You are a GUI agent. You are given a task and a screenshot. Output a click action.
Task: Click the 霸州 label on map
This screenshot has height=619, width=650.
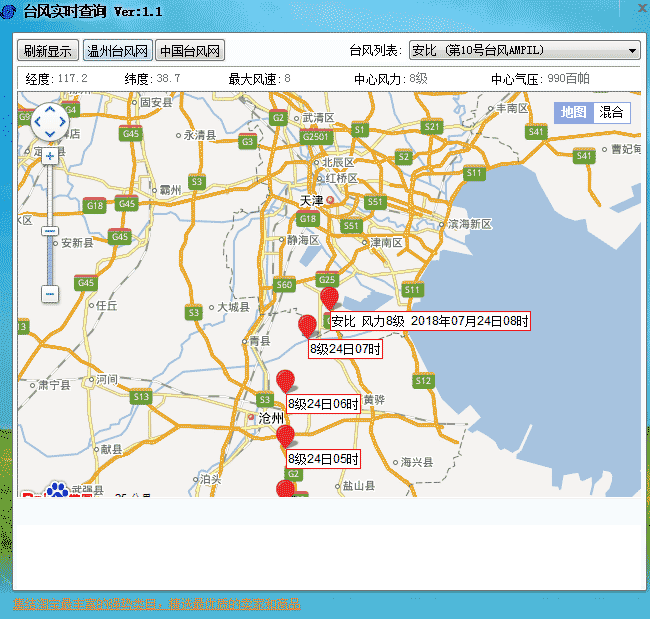coord(170,190)
